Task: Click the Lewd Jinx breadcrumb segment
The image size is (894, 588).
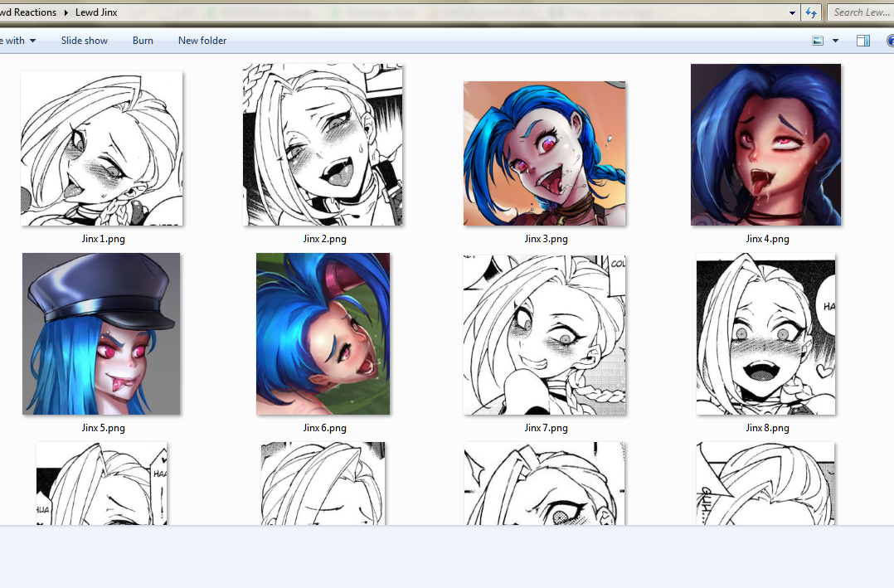Action: 96,12
